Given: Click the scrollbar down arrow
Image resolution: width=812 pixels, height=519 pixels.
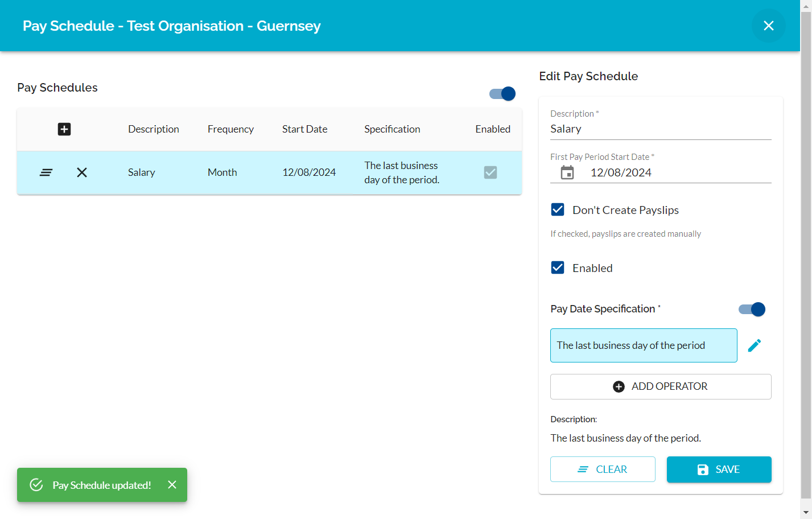Looking at the screenshot, I should pyautogui.click(x=806, y=513).
